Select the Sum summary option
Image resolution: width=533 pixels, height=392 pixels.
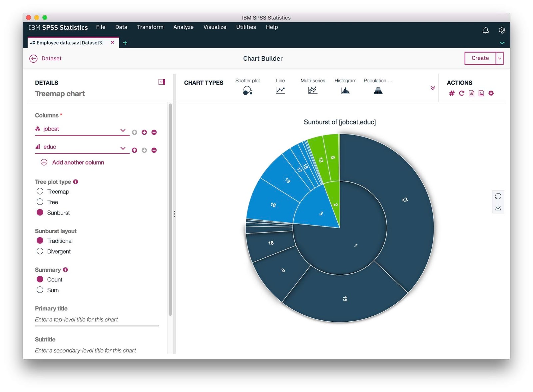[40, 290]
